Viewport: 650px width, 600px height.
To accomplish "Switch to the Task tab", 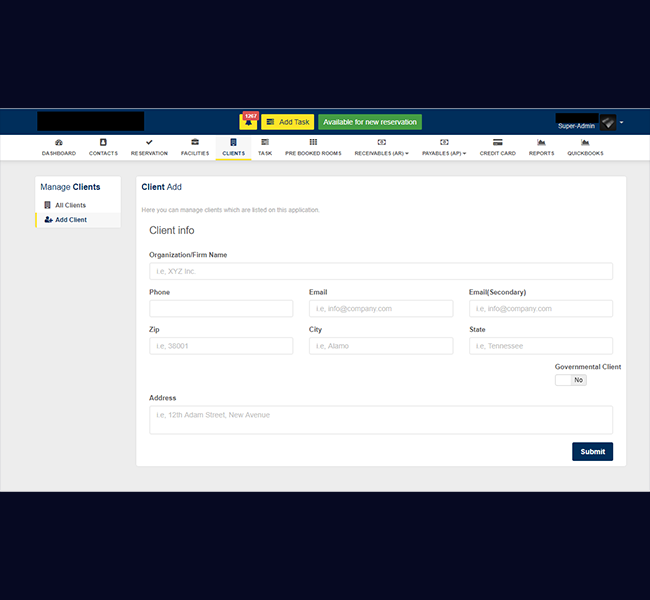I will pos(265,147).
